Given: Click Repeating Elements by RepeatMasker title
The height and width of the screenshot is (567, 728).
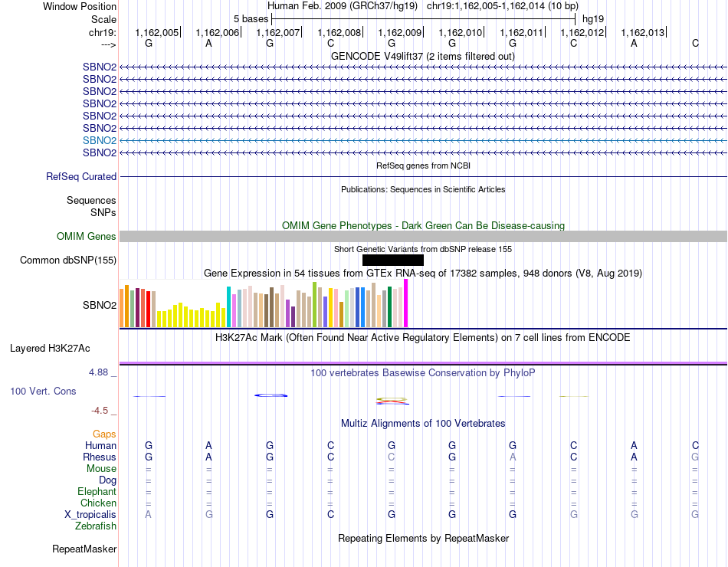Looking at the screenshot, I should pos(424,538).
